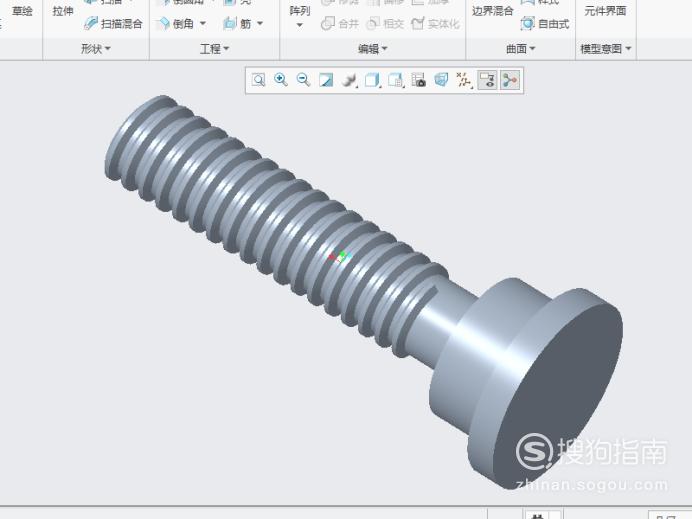Image resolution: width=692 pixels, height=519 pixels.
Task: Expand the 形状 group dropdown
Action: click(96, 49)
